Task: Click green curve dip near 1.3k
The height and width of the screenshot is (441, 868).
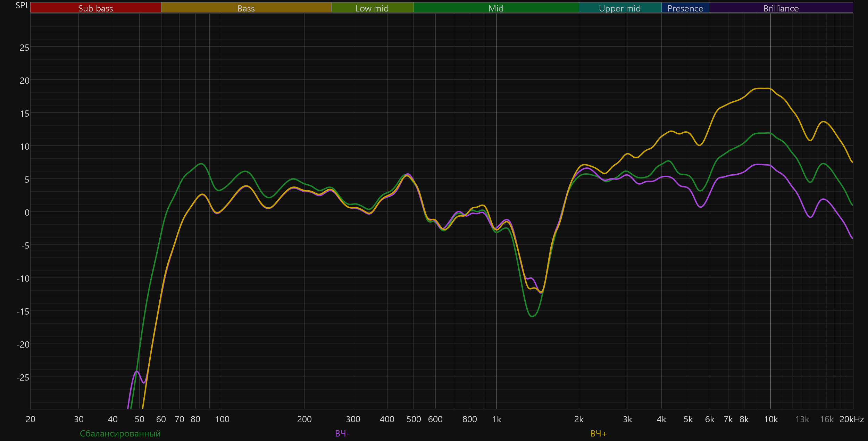Action: [532, 316]
